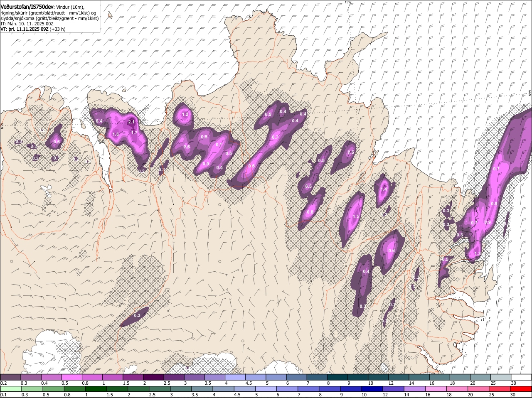
Task: Pick the violet purple legend swatch labeled 3
Action: pos(194,377)
